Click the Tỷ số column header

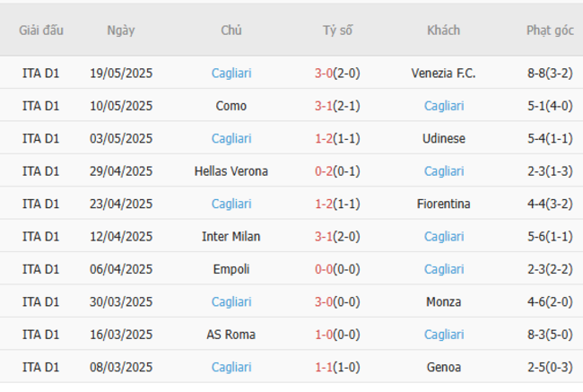pos(337,30)
